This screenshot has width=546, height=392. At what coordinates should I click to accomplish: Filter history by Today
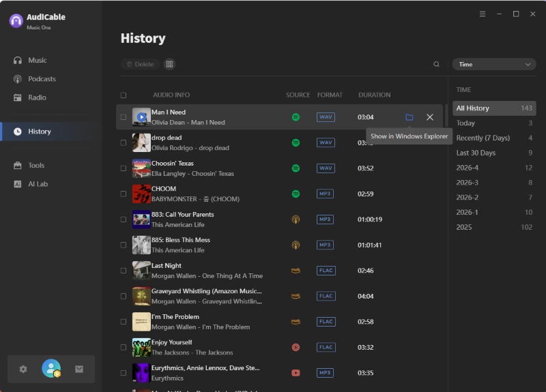494,123
